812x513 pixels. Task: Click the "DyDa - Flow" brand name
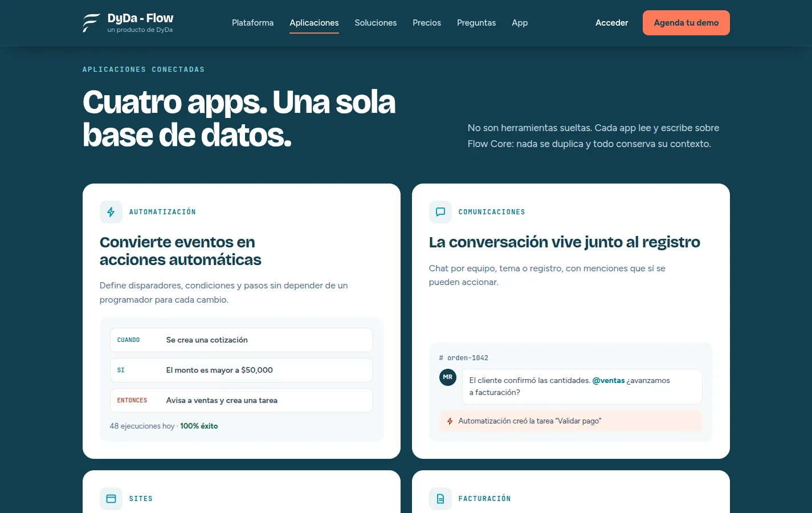click(140, 18)
